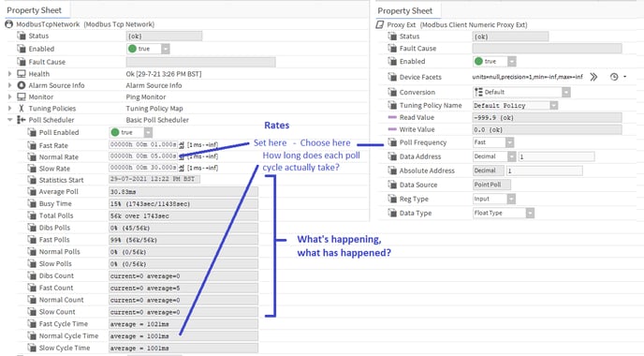
Task: Click property icon beside Fast Cycle Time
Action: pyautogui.click(x=32, y=323)
